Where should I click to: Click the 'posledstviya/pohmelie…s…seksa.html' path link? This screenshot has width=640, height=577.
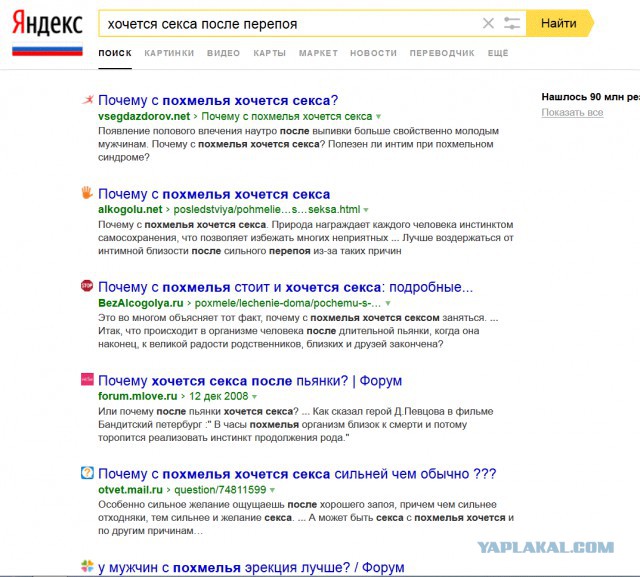[x=267, y=209]
